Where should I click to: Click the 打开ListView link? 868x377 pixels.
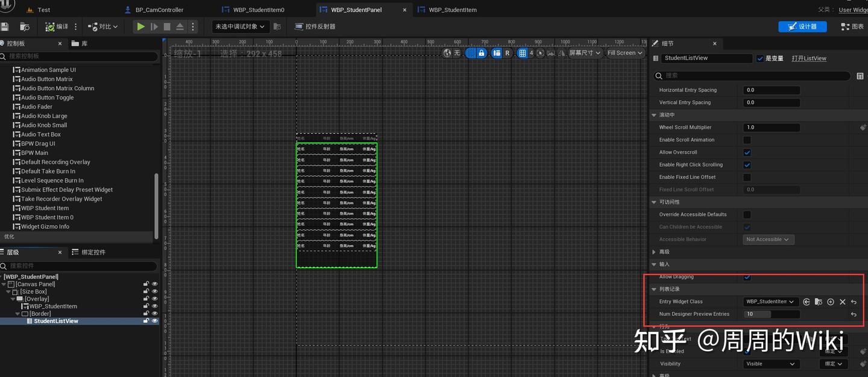pos(808,58)
